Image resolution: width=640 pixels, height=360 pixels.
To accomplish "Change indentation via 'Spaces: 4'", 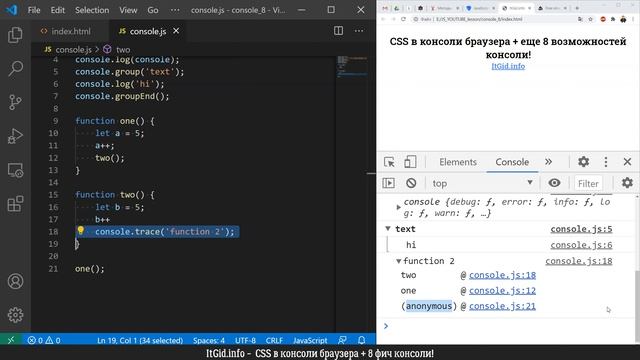I will point(209,340).
